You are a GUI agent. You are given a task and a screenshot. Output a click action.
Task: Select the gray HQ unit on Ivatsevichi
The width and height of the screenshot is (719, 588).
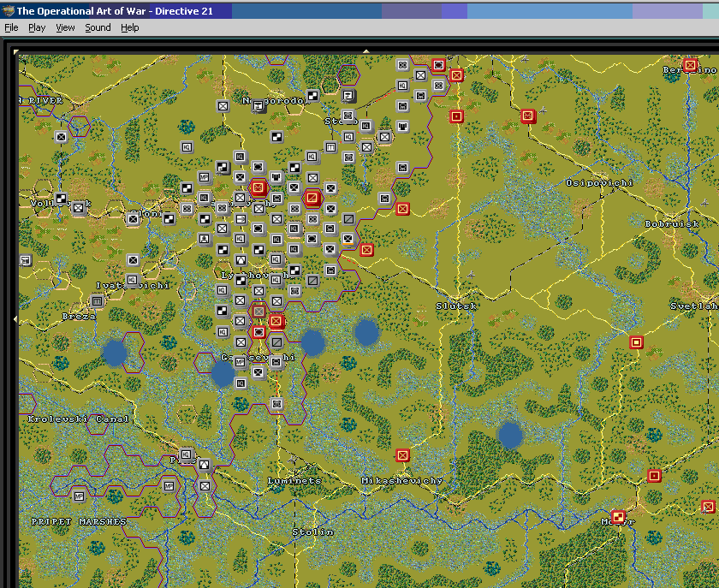(132, 280)
